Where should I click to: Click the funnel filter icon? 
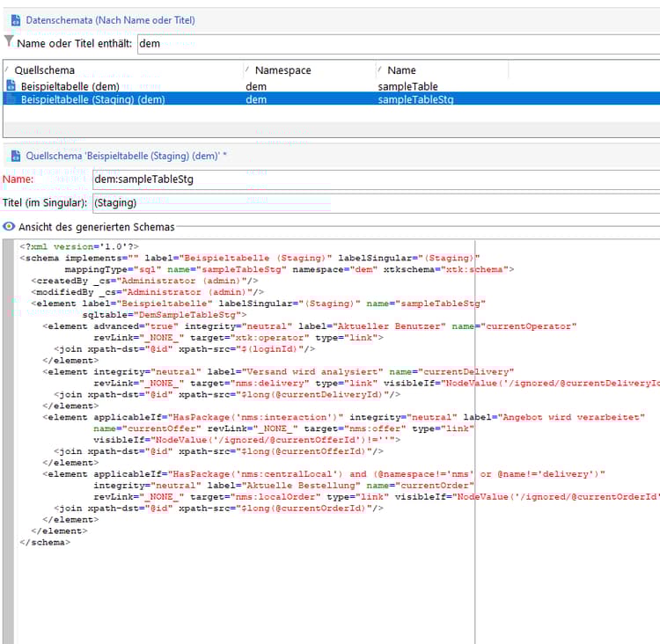(x=9, y=41)
